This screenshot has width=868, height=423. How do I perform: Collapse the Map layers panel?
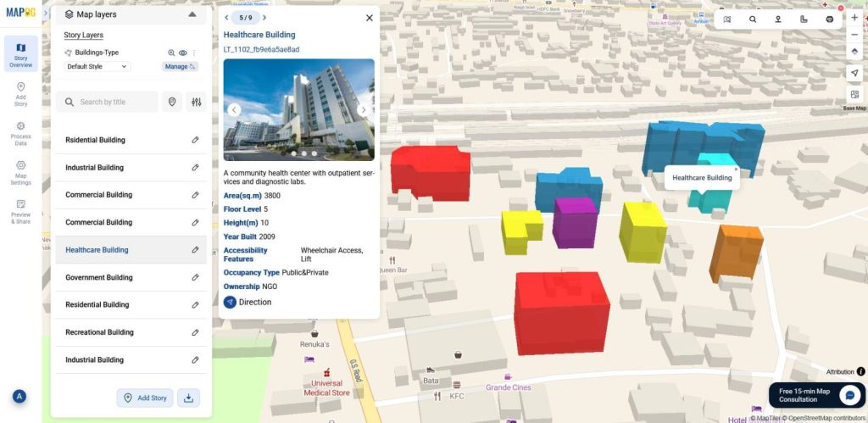tap(192, 14)
